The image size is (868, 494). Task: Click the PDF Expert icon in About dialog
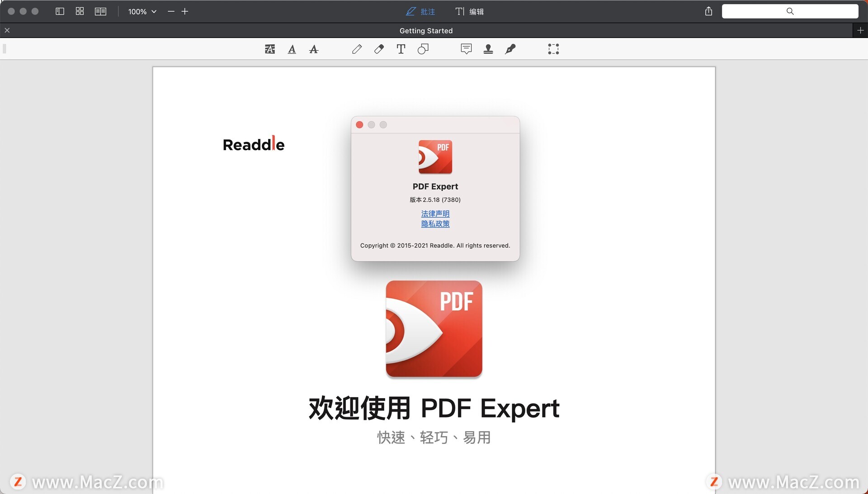435,157
